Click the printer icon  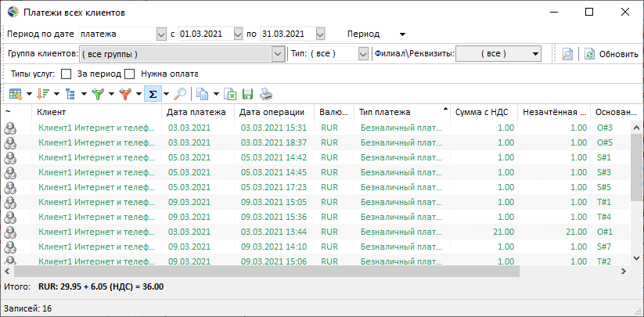(x=266, y=95)
